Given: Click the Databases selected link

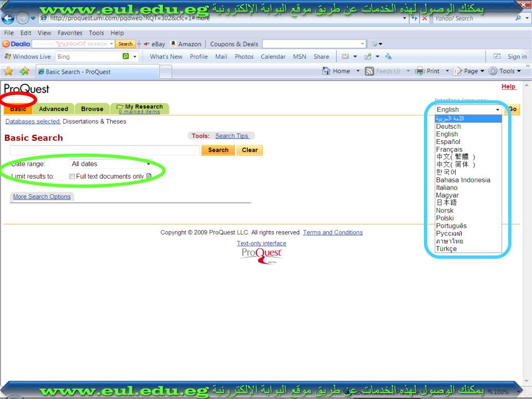Looking at the screenshot, I should tap(33, 122).
